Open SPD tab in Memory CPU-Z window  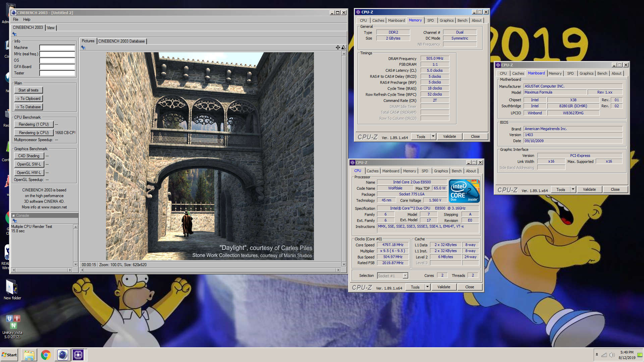[431, 20]
